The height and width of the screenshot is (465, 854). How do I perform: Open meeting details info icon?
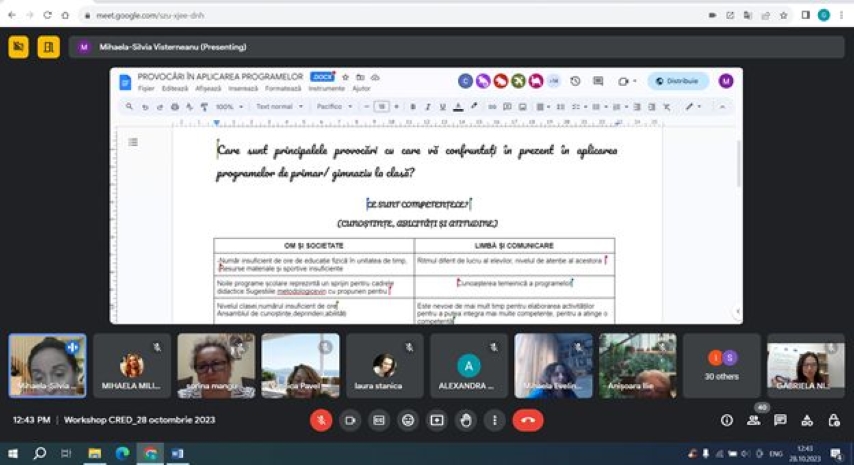[x=727, y=421]
